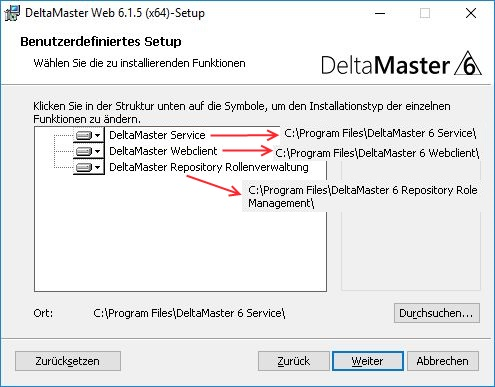Image resolution: width=495 pixels, height=387 pixels.
Task: Click the Repository Rollenverwaltung drive icon
Action: (84, 167)
